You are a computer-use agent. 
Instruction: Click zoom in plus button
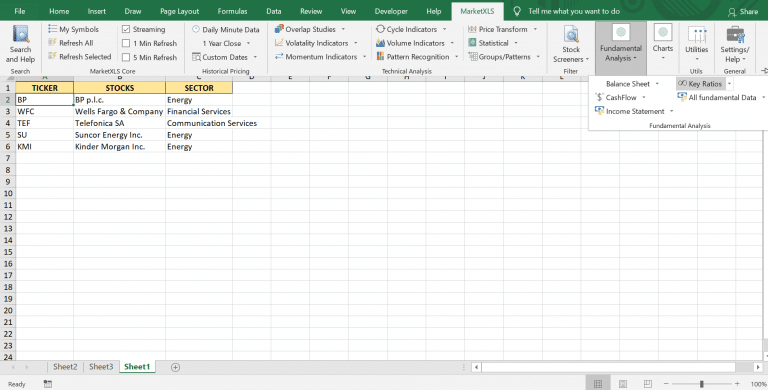pos(737,384)
